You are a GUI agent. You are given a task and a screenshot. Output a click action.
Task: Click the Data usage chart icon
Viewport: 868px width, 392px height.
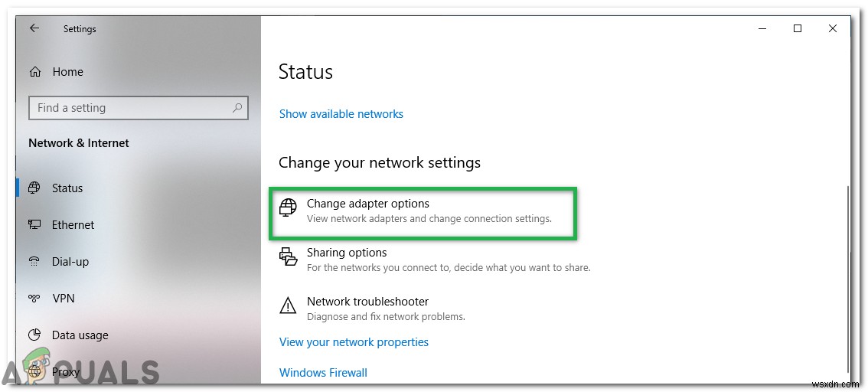pyautogui.click(x=34, y=335)
